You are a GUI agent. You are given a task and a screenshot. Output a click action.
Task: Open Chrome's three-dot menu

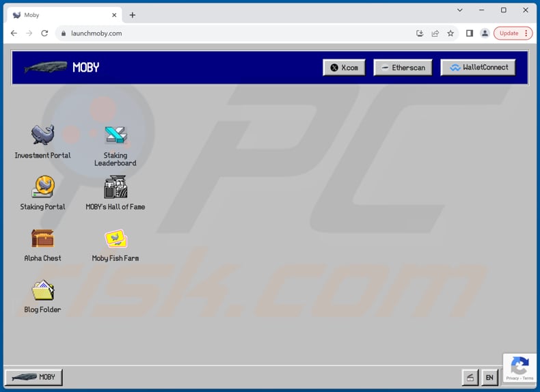click(x=526, y=33)
